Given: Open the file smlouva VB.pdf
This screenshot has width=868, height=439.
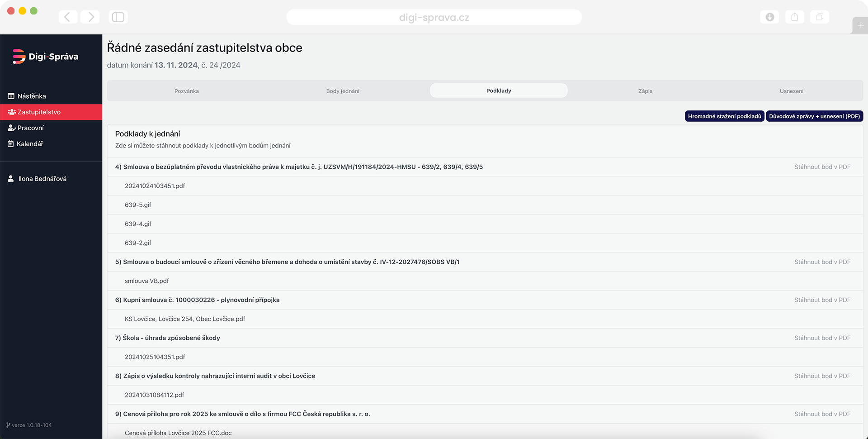Looking at the screenshot, I should [146, 281].
